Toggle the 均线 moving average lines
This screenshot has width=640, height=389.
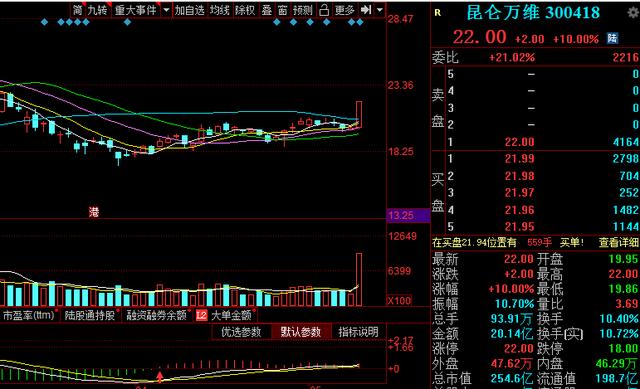coord(220,10)
